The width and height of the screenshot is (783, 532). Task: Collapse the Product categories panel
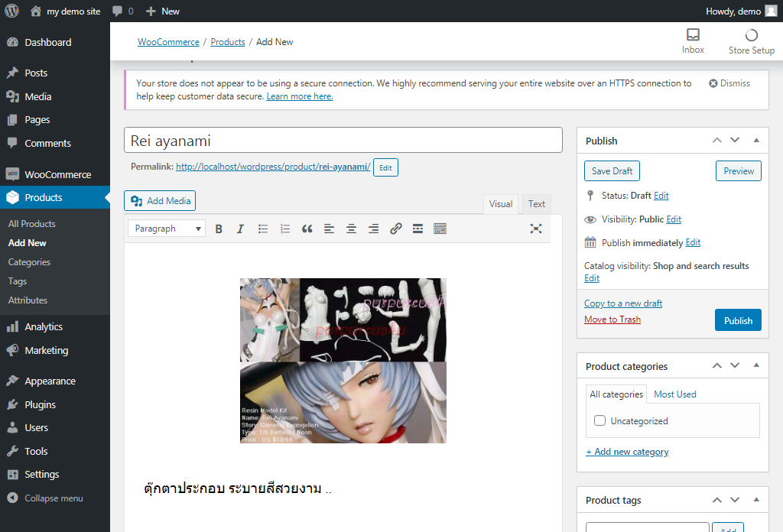pos(756,366)
